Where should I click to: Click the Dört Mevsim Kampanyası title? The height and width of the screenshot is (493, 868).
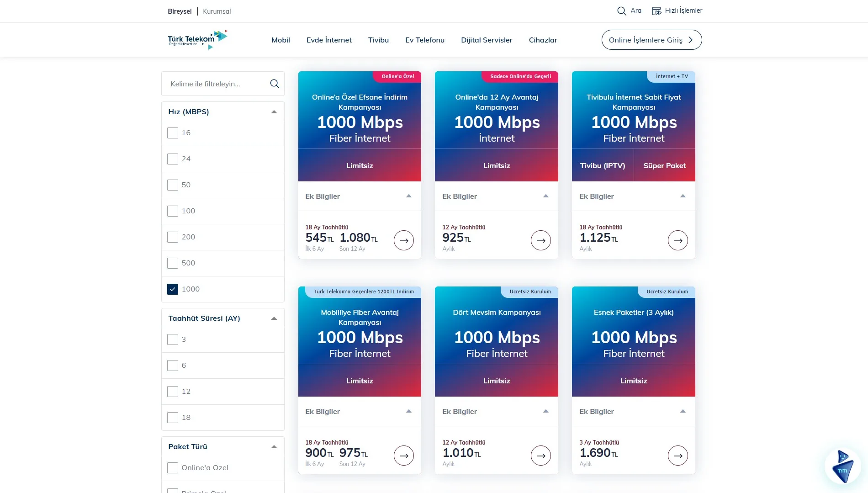tap(497, 313)
